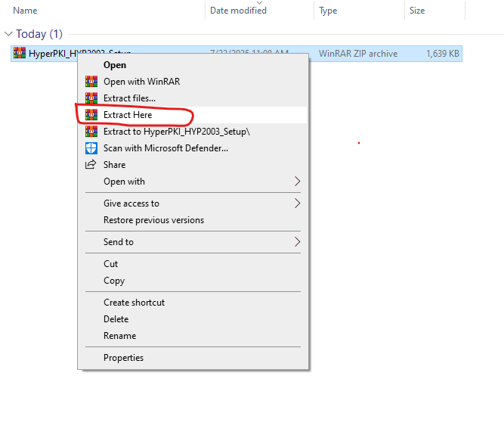Viewport: 504px width, 438px height.
Task: Expand the Open with submenu arrow
Action: (x=297, y=182)
